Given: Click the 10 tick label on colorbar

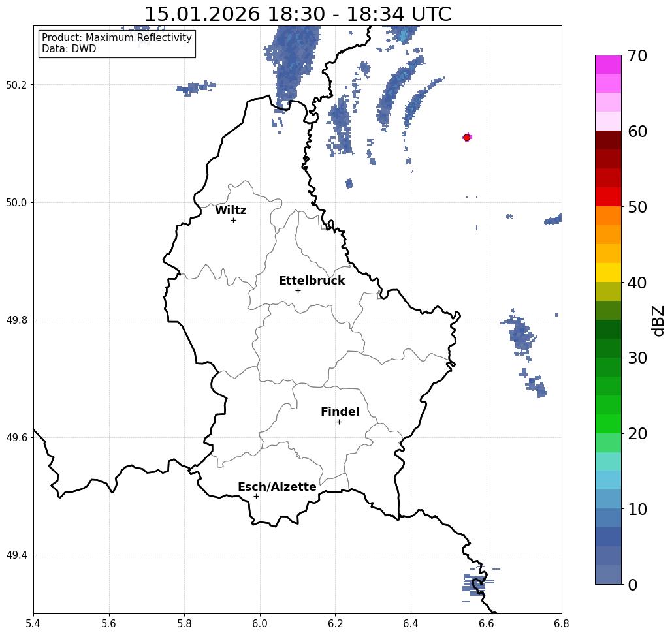Looking at the screenshot, I should 637,509.
